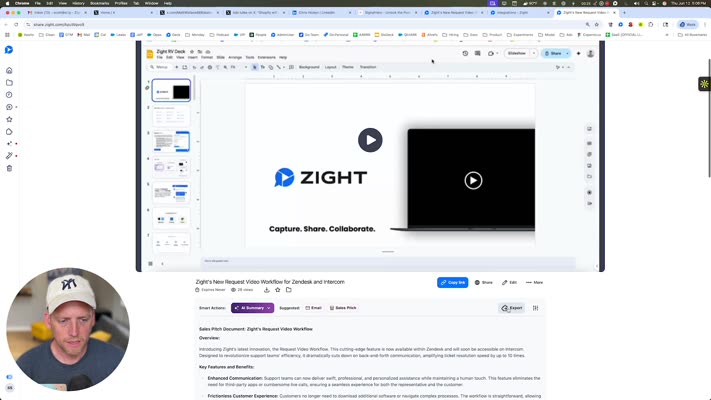Open the Slideshow dropdown arrow

[x=534, y=54]
